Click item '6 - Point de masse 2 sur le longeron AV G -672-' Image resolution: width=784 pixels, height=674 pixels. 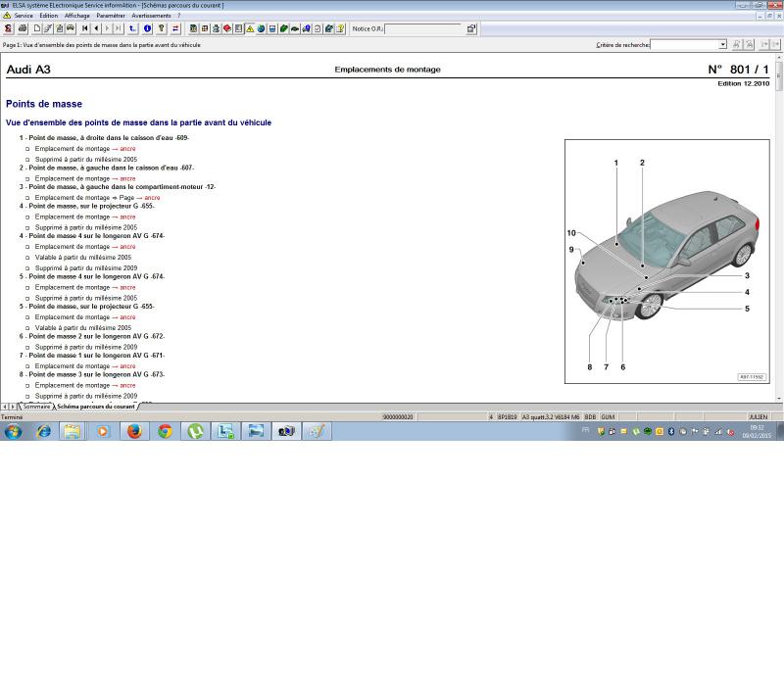[92, 336]
